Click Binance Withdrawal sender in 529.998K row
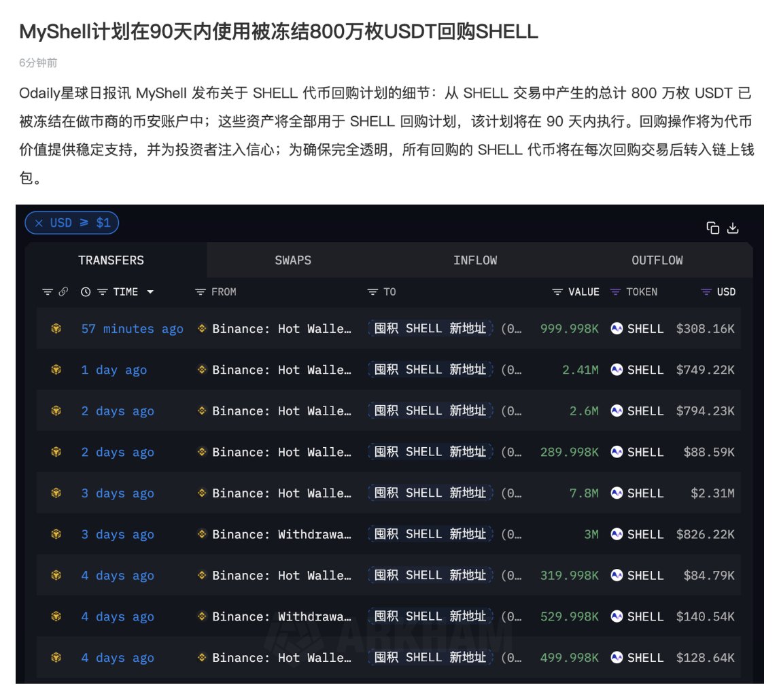The image size is (779, 700). click(281, 617)
